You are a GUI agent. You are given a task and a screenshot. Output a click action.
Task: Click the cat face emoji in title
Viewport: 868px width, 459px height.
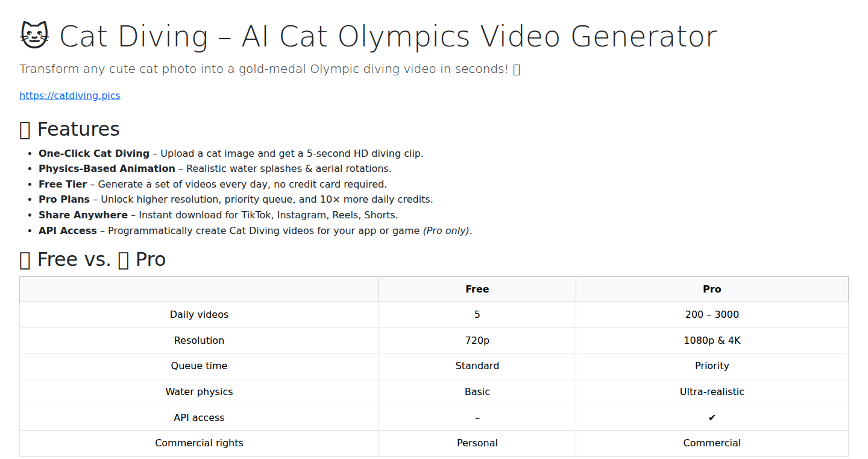(35, 36)
